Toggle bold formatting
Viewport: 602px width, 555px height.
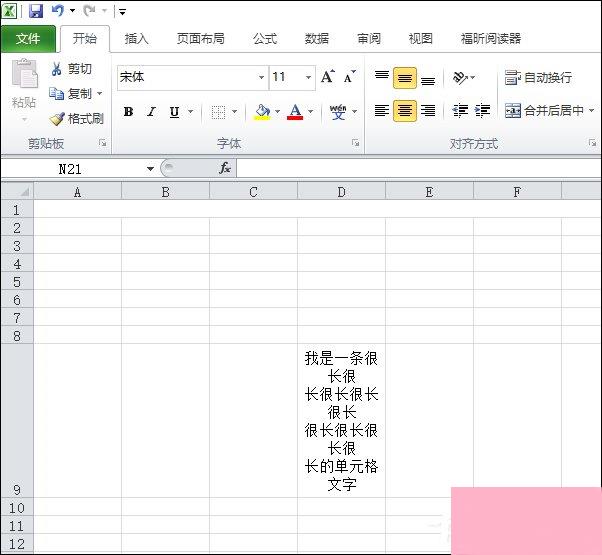tap(129, 112)
